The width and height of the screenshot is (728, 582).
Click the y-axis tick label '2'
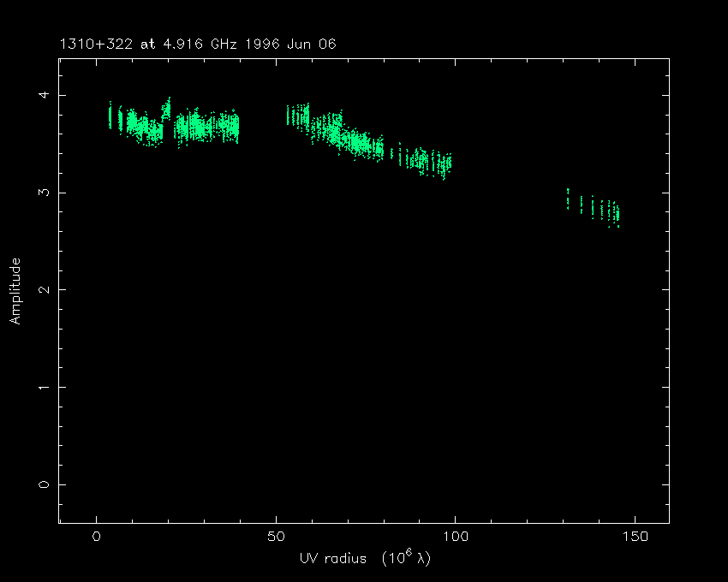45,289
